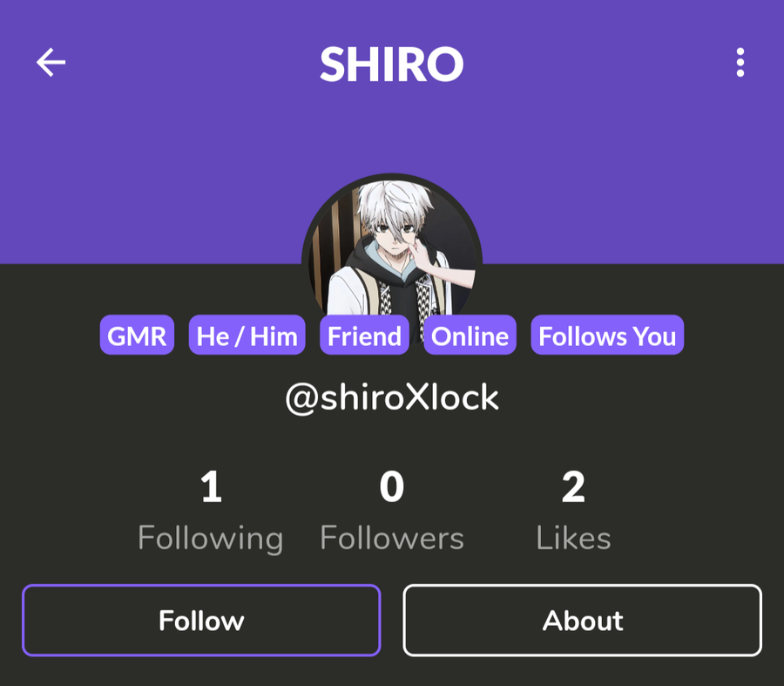Tap the Follows You badge

[607, 336]
